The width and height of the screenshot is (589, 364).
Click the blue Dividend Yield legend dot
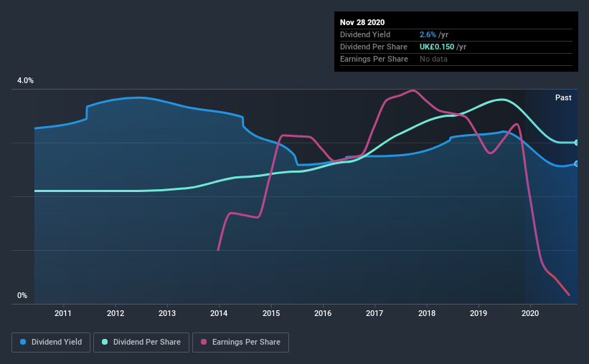23,342
